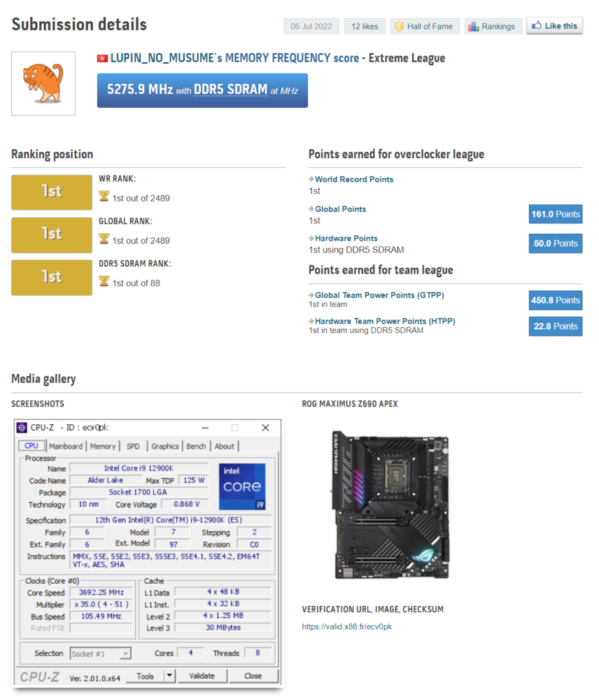The image size is (599, 700).
Task: Open the MEMORY FREQUENCY score link
Action: pyautogui.click(x=292, y=58)
